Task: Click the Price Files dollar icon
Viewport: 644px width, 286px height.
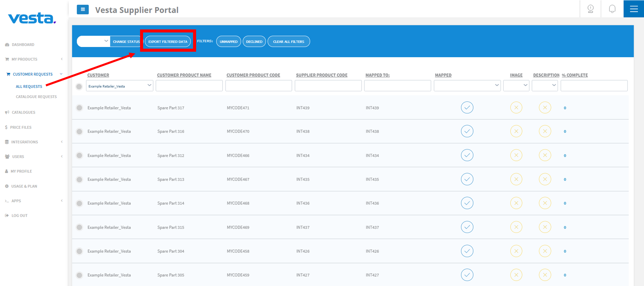Action: 6,127
